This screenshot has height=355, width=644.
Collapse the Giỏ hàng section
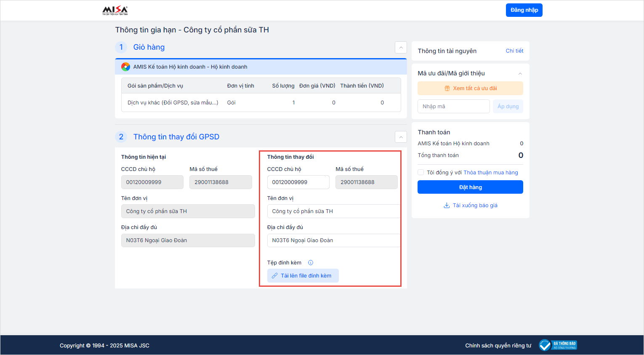[401, 47]
